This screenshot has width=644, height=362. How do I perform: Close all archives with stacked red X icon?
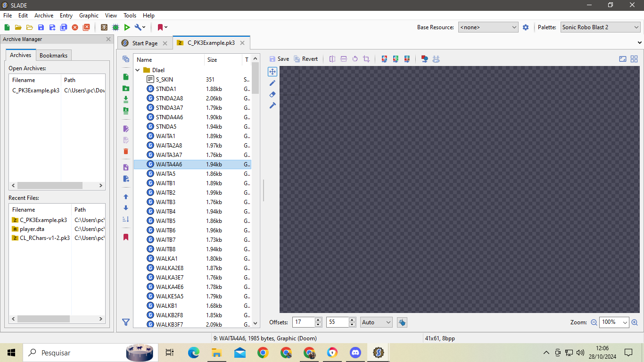tap(86, 27)
